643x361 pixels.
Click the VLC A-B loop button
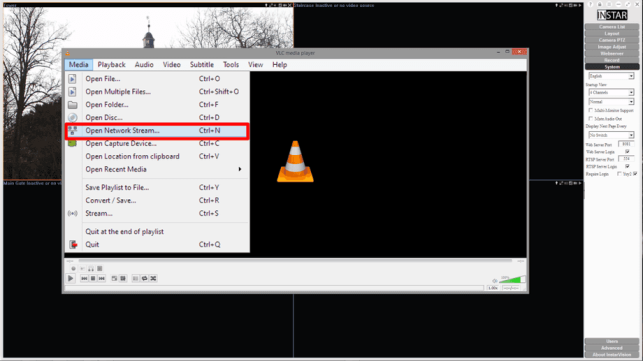pos(91,269)
